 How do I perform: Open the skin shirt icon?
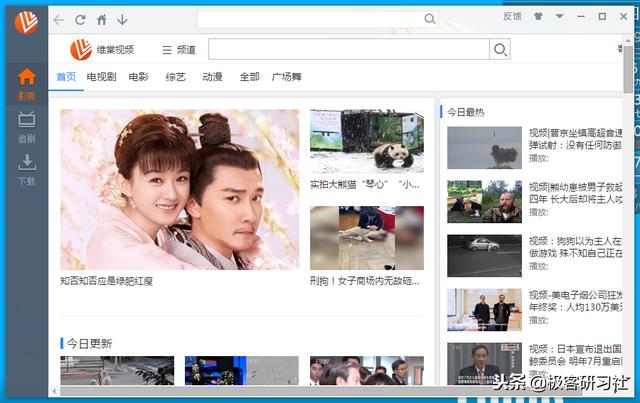point(538,16)
